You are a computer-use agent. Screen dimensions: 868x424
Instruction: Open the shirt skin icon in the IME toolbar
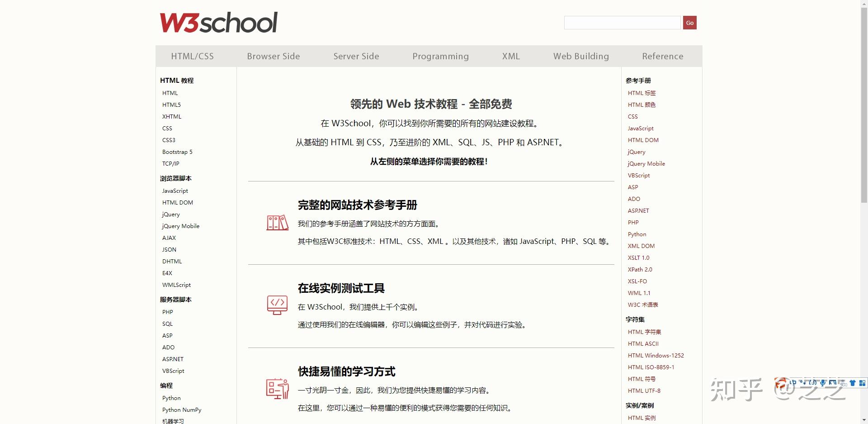click(x=853, y=383)
